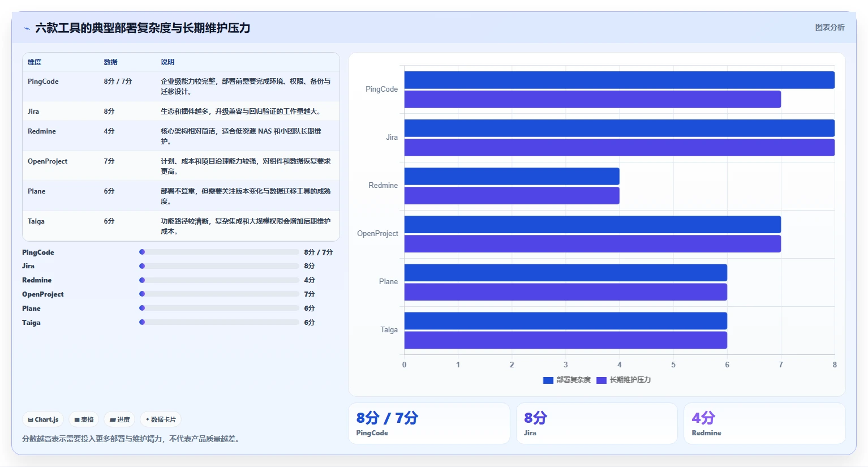Select the Chart.js tag
The width and height of the screenshot is (868, 467).
(x=43, y=419)
